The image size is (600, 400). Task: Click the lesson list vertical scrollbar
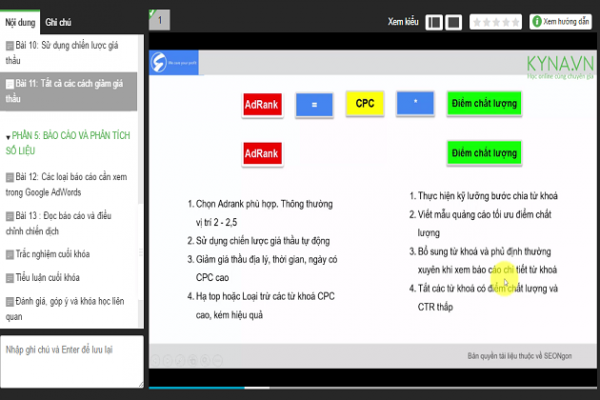[x=142, y=180]
